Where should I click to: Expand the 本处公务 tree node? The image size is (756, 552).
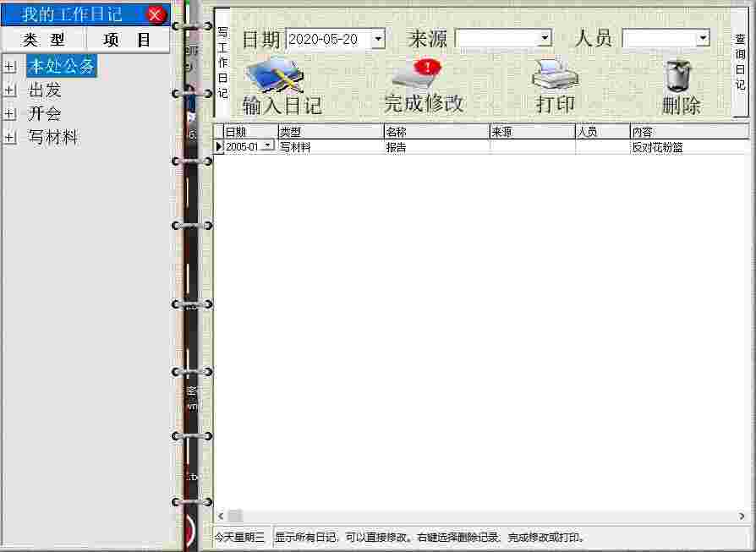(x=9, y=66)
